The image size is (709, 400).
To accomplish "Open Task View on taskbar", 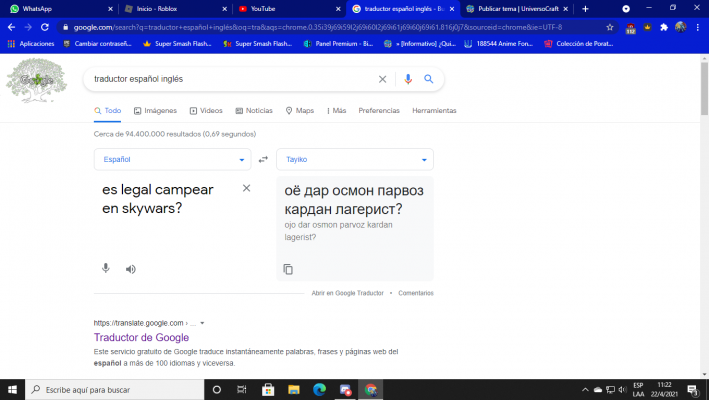I will click(x=242, y=390).
